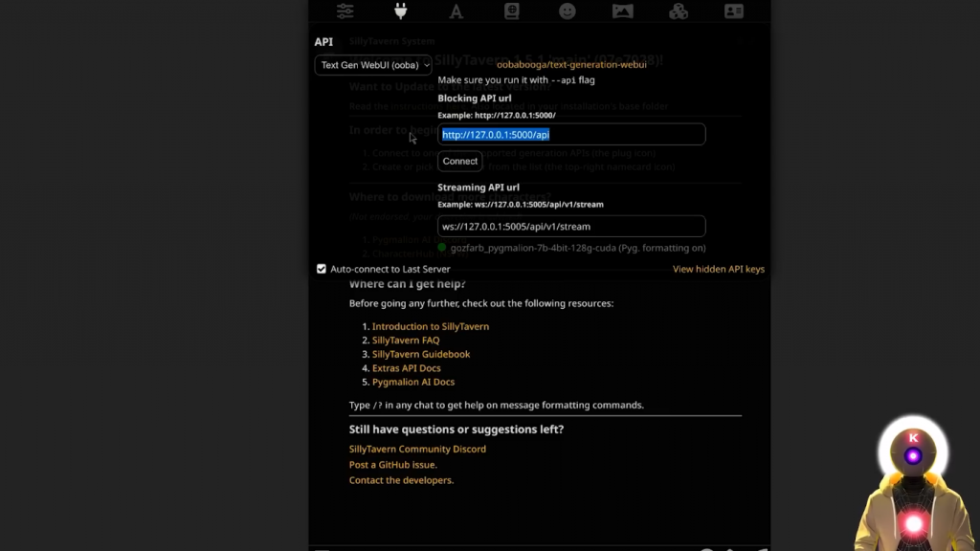Viewport: 980px width, 551px height.
Task: Open SillyTavern Community Discord link
Action: (417, 450)
